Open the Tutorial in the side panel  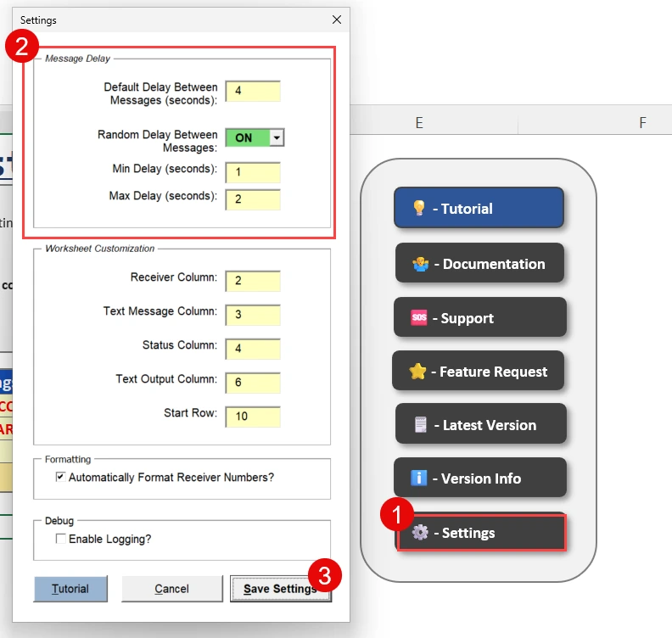pyautogui.click(x=479, y=208)
